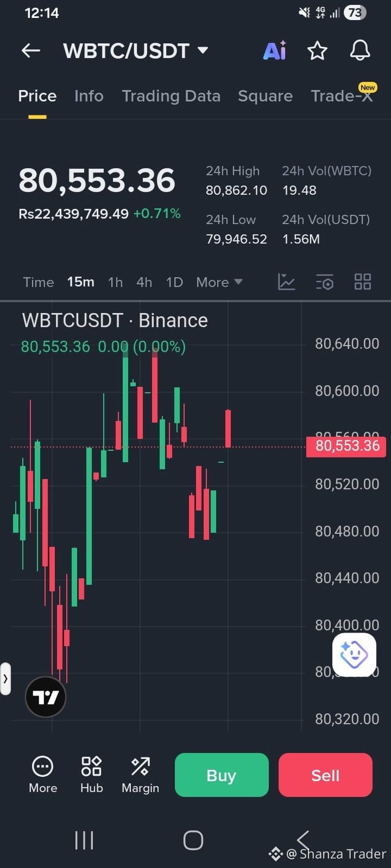Expand the left side panel chevron
This screenshot has height=868, width=391.
(5, 679)
